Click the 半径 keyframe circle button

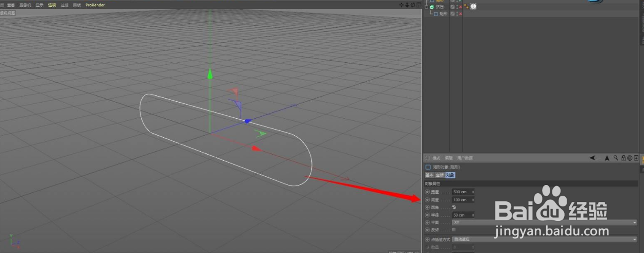427,215
